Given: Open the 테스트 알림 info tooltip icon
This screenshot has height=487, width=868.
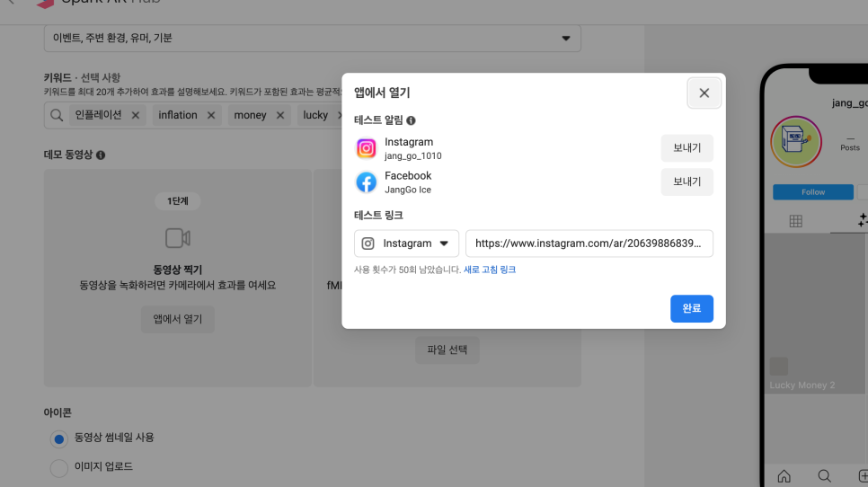Looking at the screenshot, I should point(411,120).
